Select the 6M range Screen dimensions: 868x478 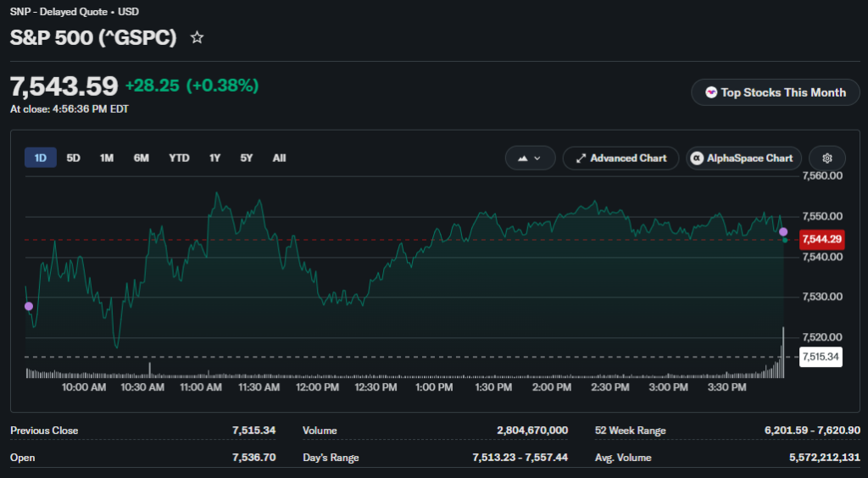142,158
